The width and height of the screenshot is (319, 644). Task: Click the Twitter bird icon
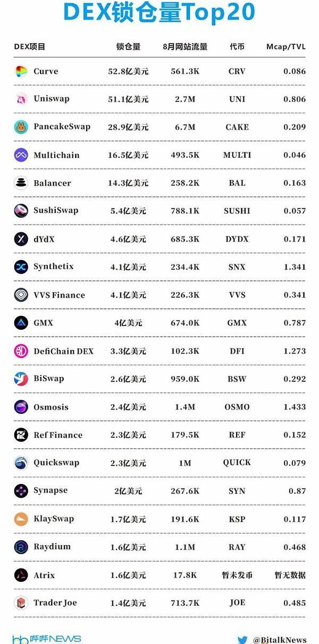[242, 640]
